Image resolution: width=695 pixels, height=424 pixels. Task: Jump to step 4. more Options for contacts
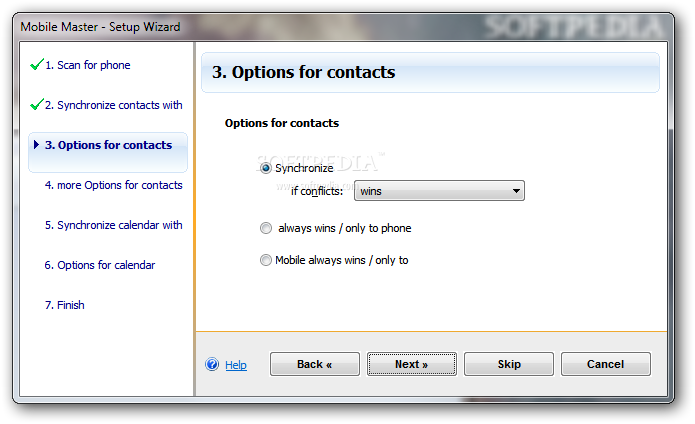(113, 185)
